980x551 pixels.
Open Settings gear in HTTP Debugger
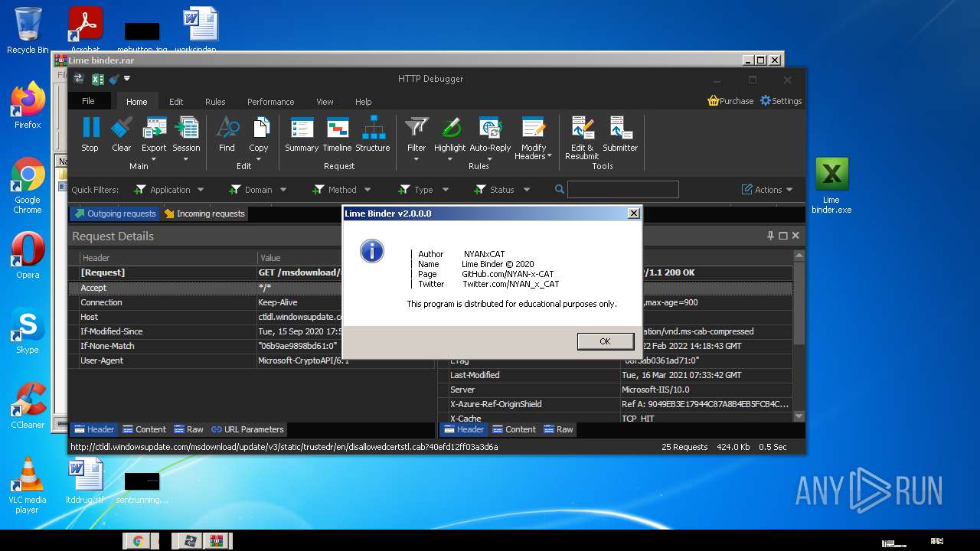(781, 101)
